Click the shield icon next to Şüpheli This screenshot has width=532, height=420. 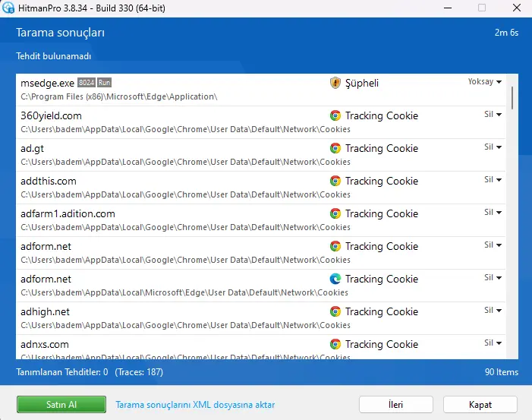(335, 83)
